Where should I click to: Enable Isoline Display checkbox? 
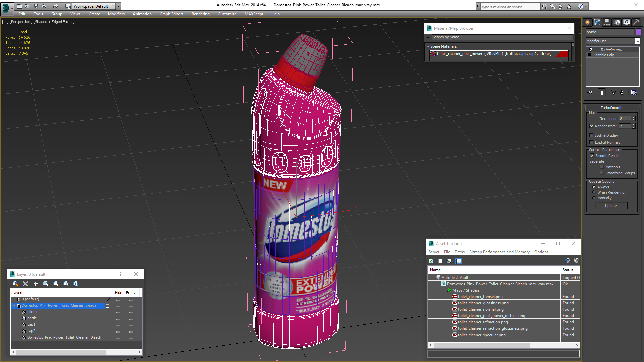click(x=592, y=135)
